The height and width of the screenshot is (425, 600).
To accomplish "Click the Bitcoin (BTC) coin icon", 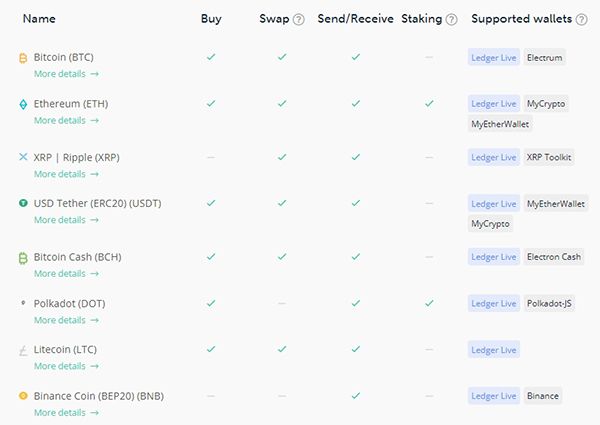I will (x=23, y=58).
